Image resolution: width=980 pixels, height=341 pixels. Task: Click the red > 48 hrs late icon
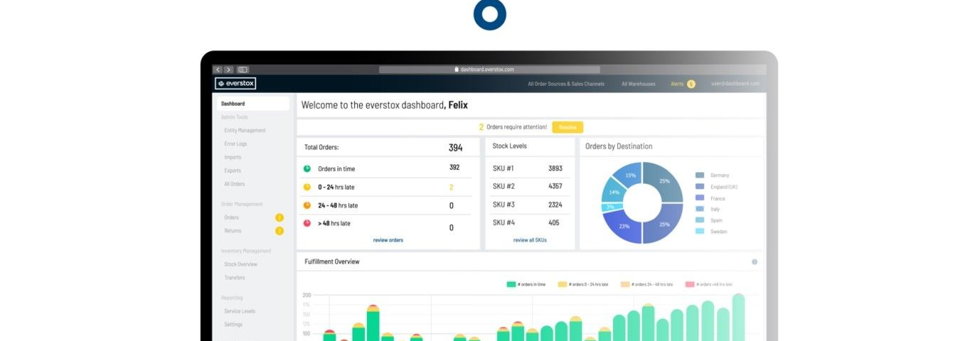(307, 223)
